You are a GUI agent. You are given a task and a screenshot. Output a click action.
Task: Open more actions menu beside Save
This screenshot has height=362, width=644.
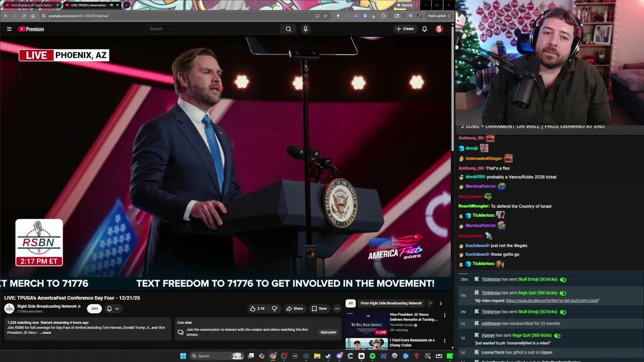337,309
